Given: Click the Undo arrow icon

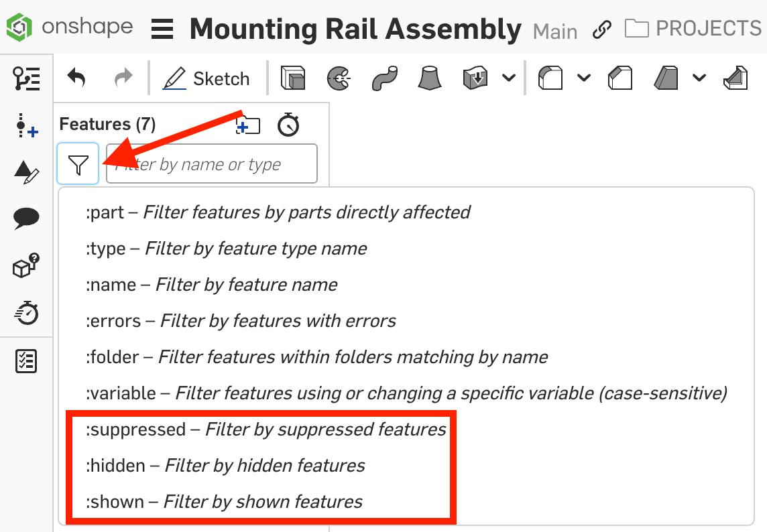Looking at the screenshot, I should [x=76, y=79].
